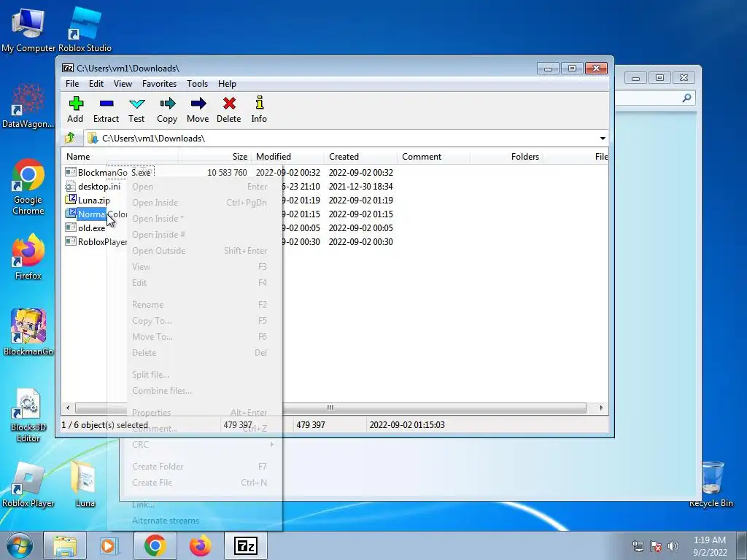Open the Favorites menu

click(159, 84)
